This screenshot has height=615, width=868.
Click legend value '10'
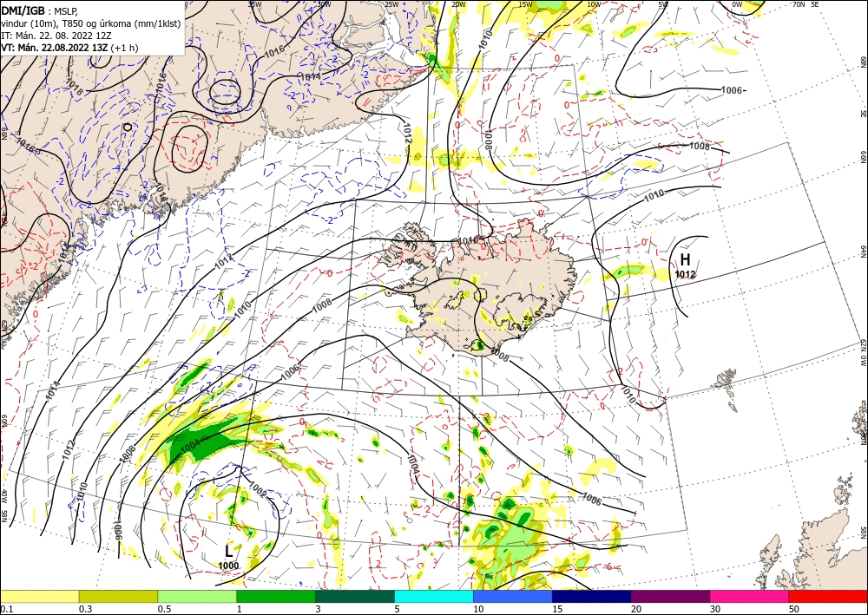coord(477,609)
